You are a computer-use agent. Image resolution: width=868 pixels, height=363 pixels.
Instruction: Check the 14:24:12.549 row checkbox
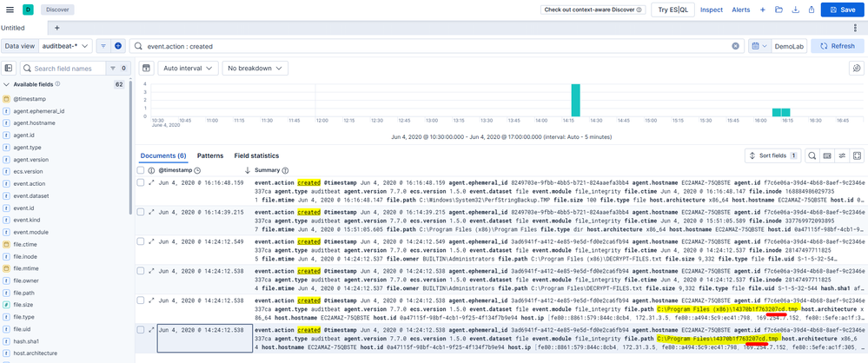141,241
